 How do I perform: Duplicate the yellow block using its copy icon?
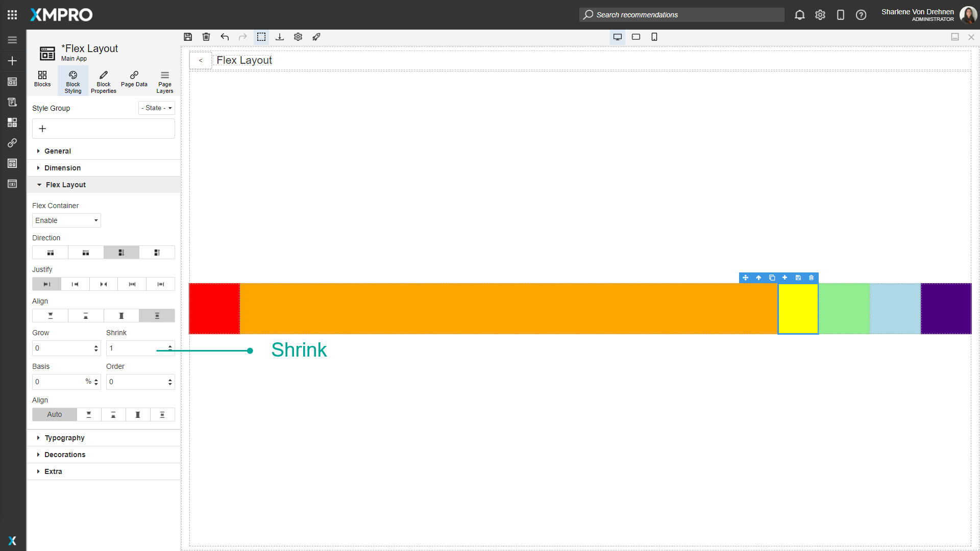click(772, 278)
